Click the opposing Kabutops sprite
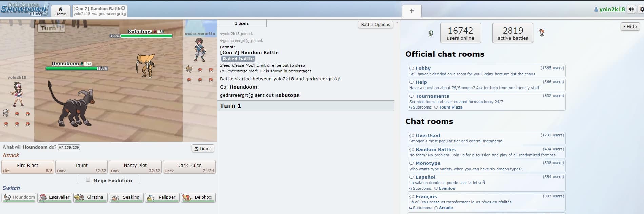The height and width of the screenshot is (214, 644). (x=146, y=66)
